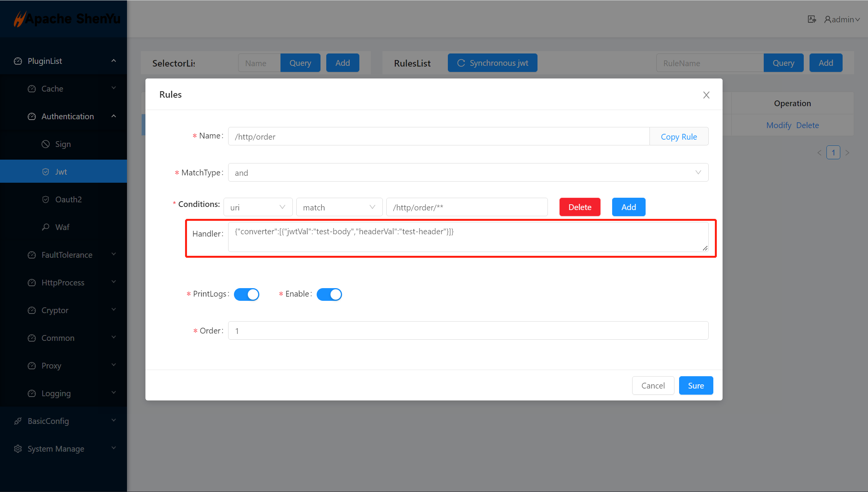
Task: Click the Waf search icon in sidebar
Action: pyautogui.click(x=46, y=227)
